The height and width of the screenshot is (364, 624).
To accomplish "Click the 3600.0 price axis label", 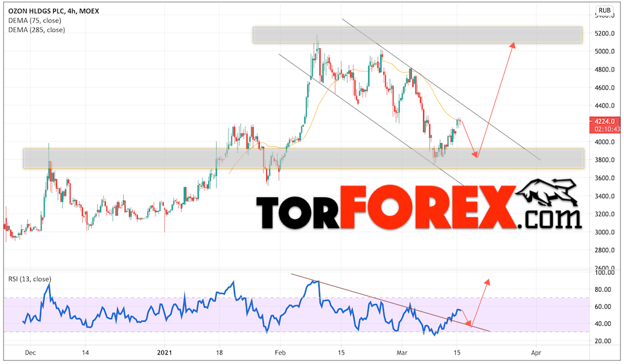I will click(604, 178).
